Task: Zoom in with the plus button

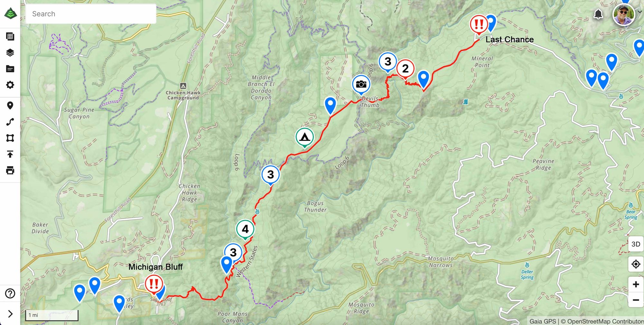Action: (636, 284)
